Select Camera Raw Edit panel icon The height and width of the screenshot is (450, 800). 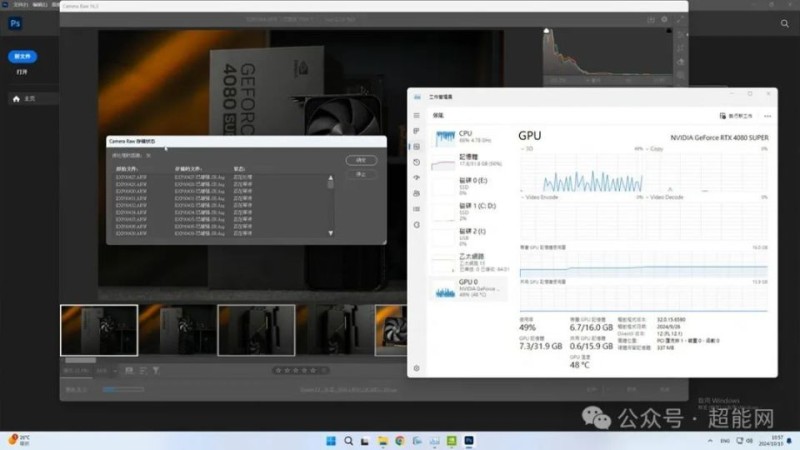(x=681, y=35)
